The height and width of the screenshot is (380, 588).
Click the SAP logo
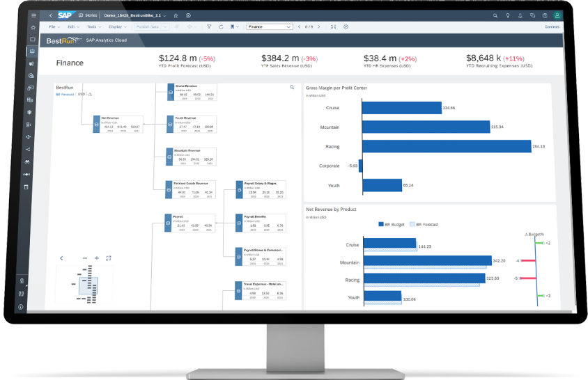pyautogui.click(x=65, y=15)
